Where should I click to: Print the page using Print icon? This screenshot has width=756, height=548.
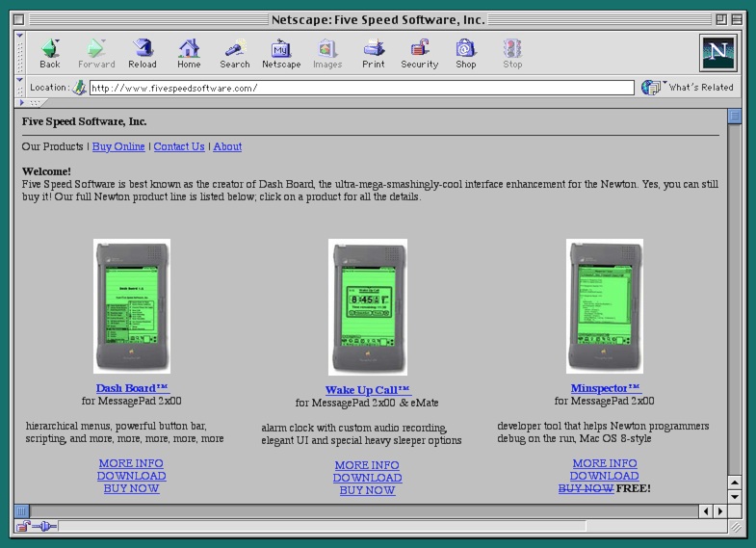(x=373, y=54)
